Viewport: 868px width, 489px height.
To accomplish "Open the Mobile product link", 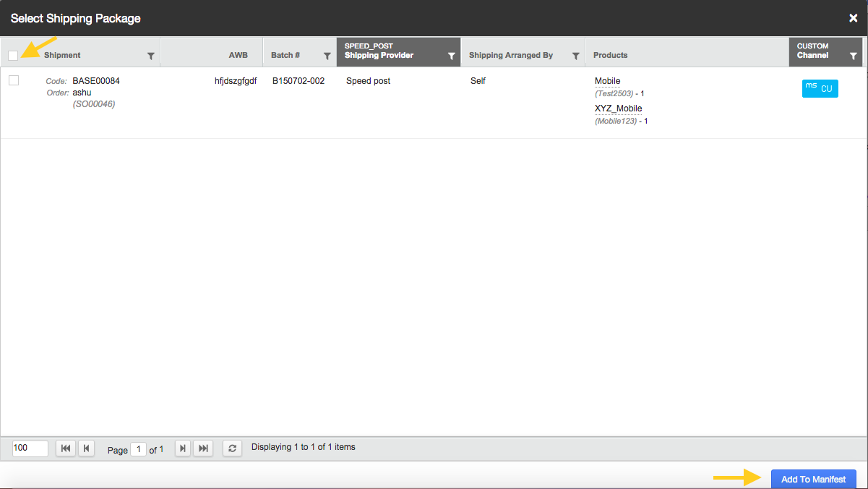I will 608,81.
